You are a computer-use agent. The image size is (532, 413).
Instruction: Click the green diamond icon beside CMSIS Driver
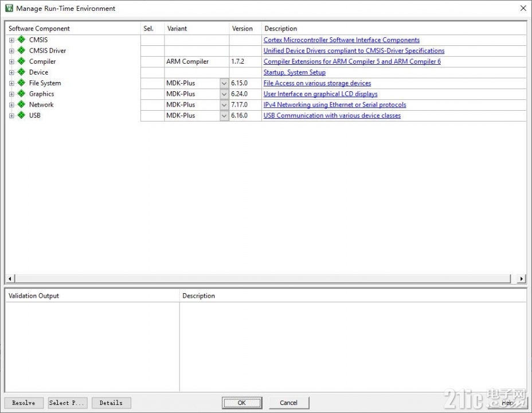click(x=21, y=50)
